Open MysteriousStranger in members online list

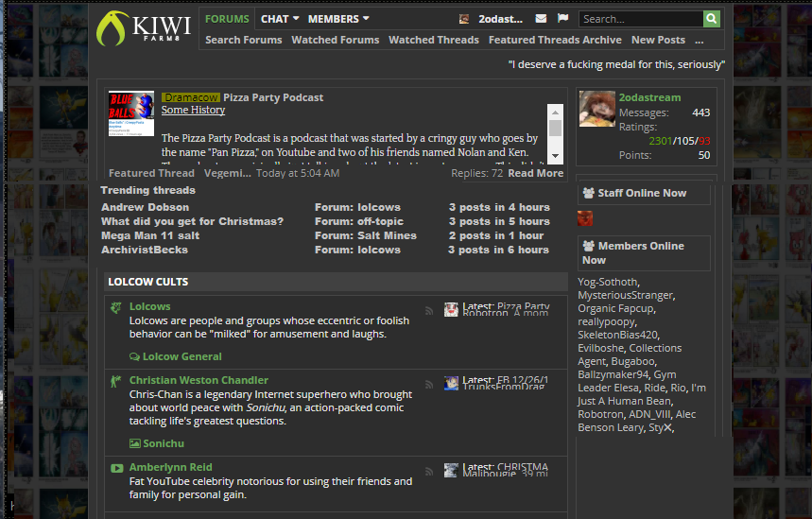(625, 295)
